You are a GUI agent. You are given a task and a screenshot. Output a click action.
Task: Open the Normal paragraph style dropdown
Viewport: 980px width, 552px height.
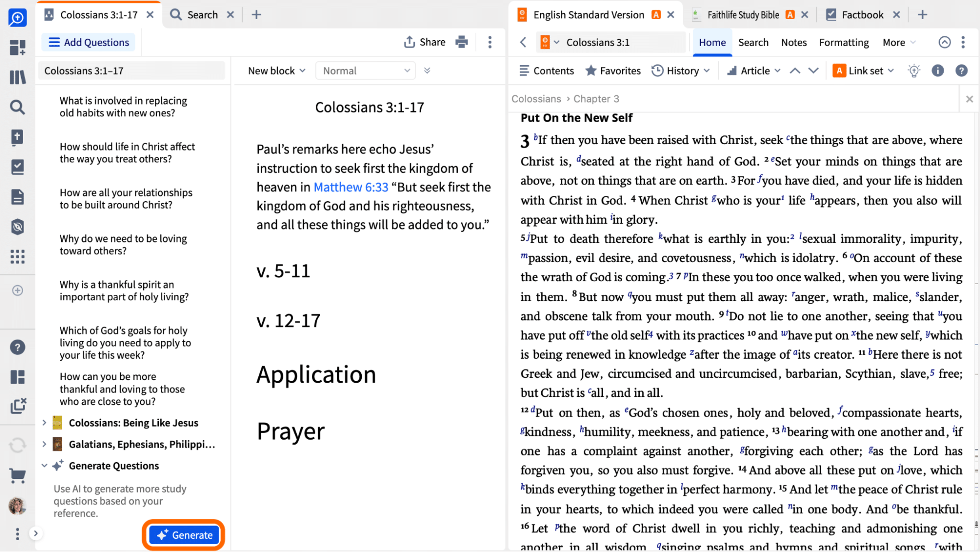point(366,71)
